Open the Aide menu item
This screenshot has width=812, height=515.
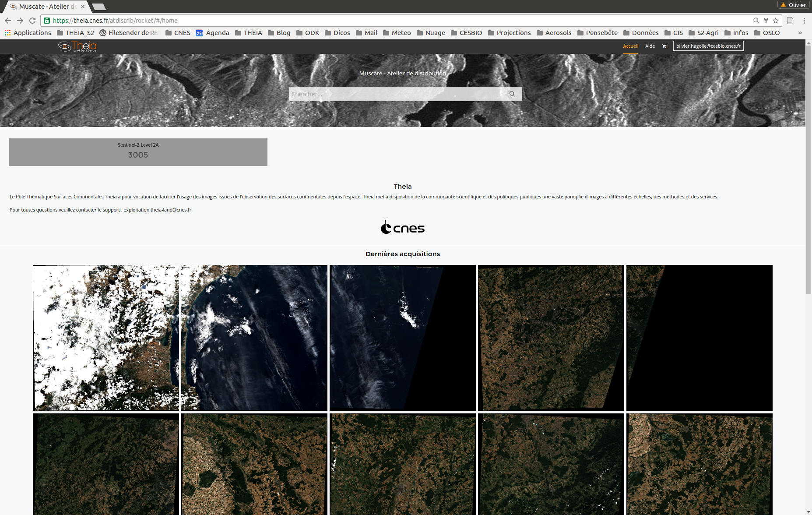650,46
